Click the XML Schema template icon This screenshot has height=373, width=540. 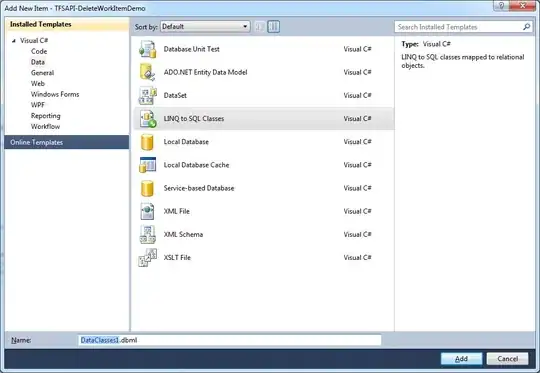[x=148, y=234]
